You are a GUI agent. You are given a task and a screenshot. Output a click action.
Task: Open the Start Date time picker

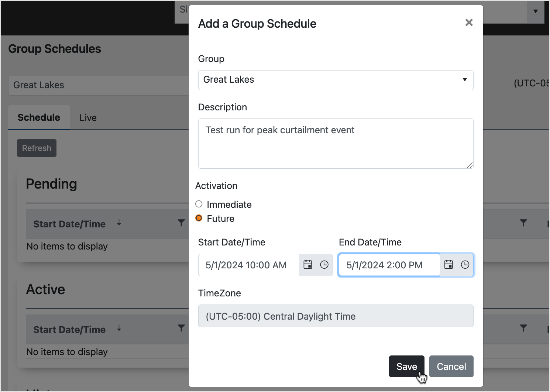coord(324,265)
